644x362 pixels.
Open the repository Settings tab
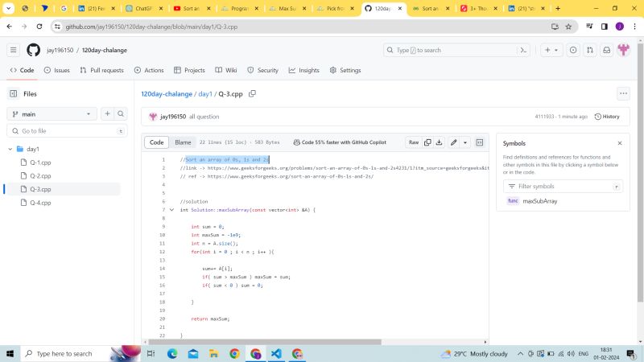(x=345, y=70)
